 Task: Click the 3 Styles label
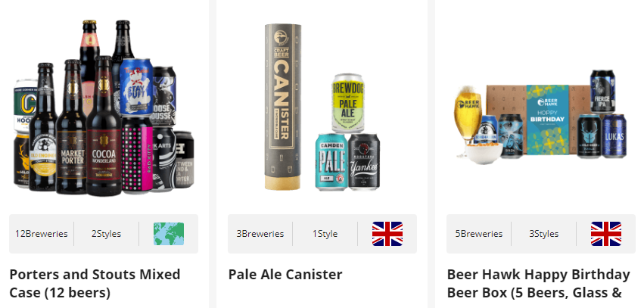click(x=544, y=234)
